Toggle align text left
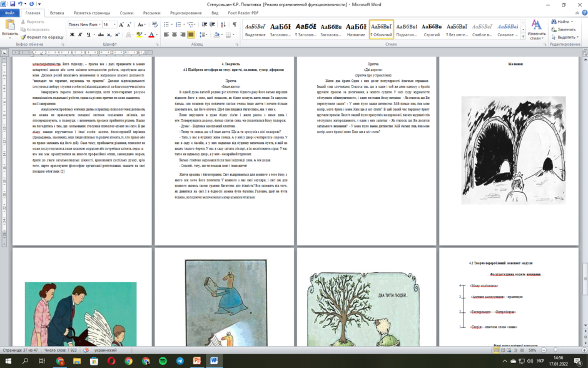 (166, 35)
